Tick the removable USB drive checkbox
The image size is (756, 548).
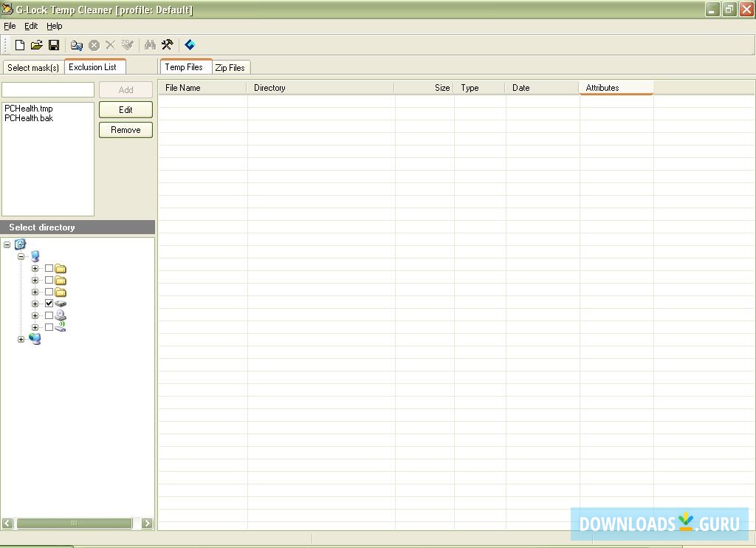click(x=49, y=327)
